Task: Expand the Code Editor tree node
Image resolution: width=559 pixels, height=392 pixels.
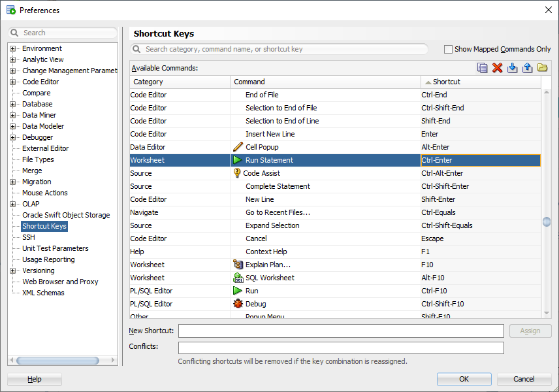Action: (12, 82)
